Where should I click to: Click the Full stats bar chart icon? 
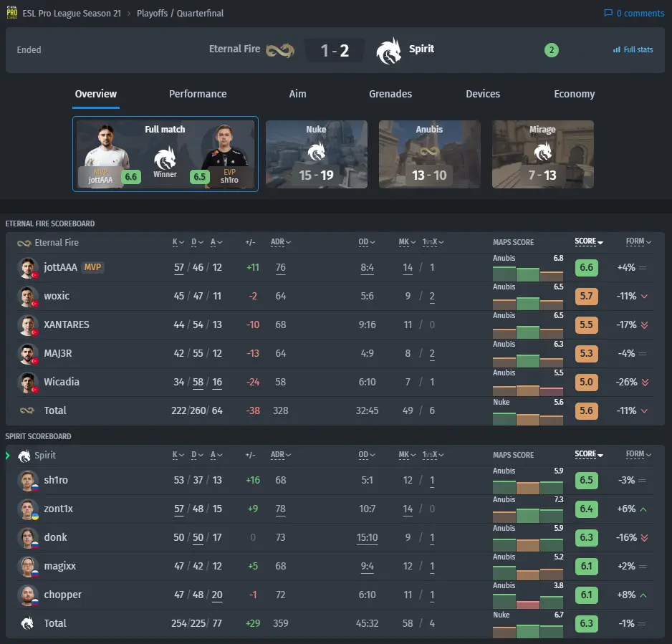(x=616, y=49)
